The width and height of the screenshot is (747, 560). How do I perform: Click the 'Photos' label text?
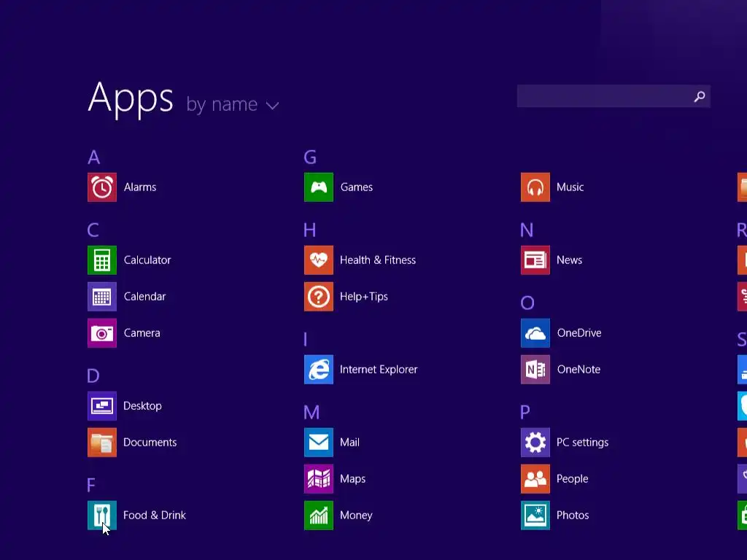[x=573, y=516]
